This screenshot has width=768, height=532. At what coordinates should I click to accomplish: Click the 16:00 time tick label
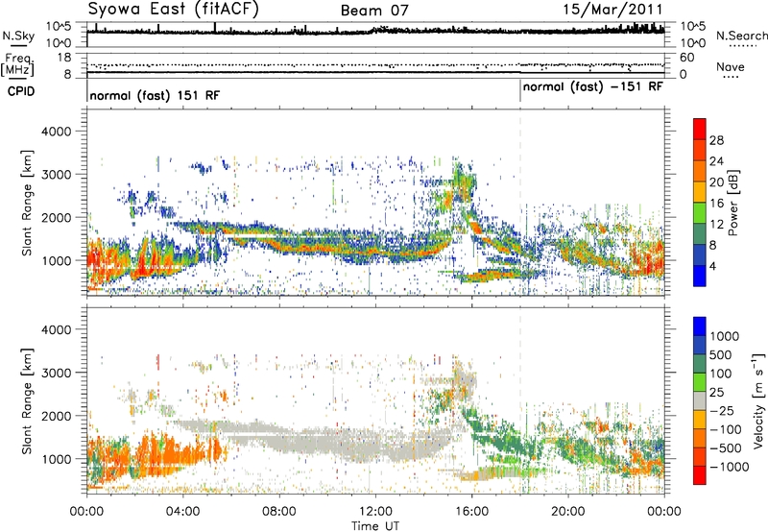471,512
